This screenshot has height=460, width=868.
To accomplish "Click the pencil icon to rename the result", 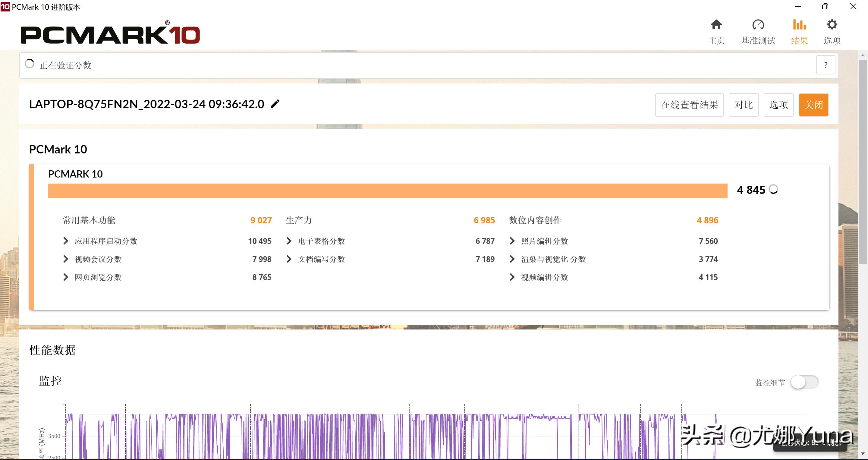I will pos(275,104).
